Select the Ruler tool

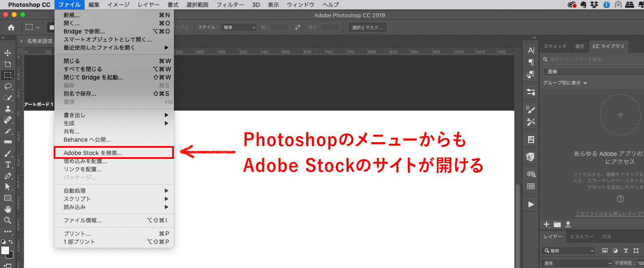7,142
